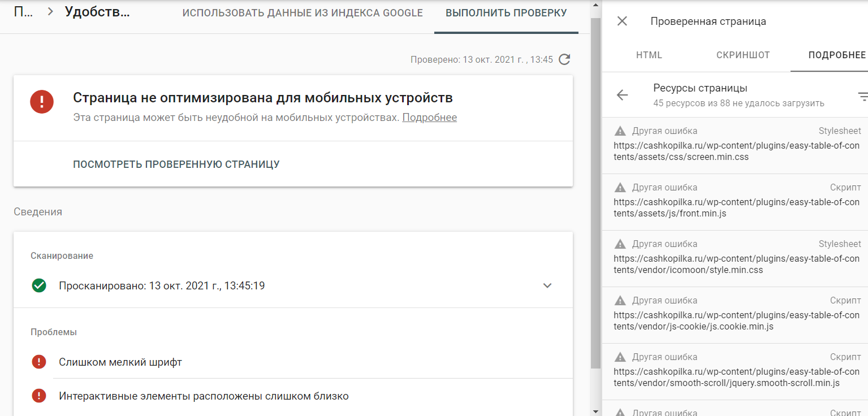Click ПОСМОТРЕТЬ ПРОВЕРЕННУЮ СТРАНИЦУ button
The width and height of the screenshot is (868, 416).
(x=176, y=164)
